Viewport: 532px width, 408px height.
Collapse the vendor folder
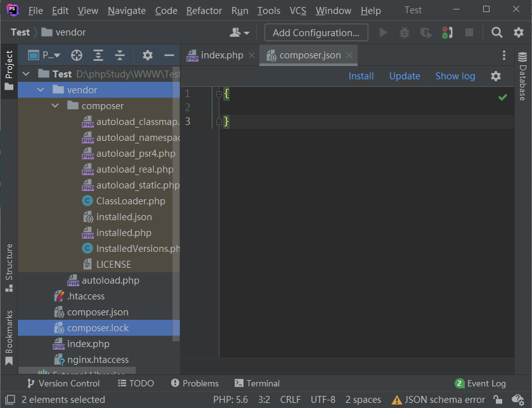pos(41,90)
